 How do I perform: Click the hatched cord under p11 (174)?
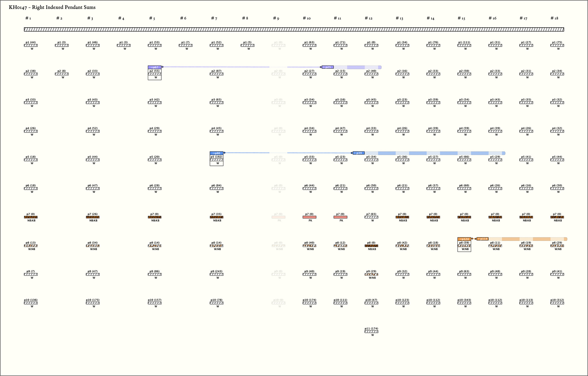tap(371, 332)
